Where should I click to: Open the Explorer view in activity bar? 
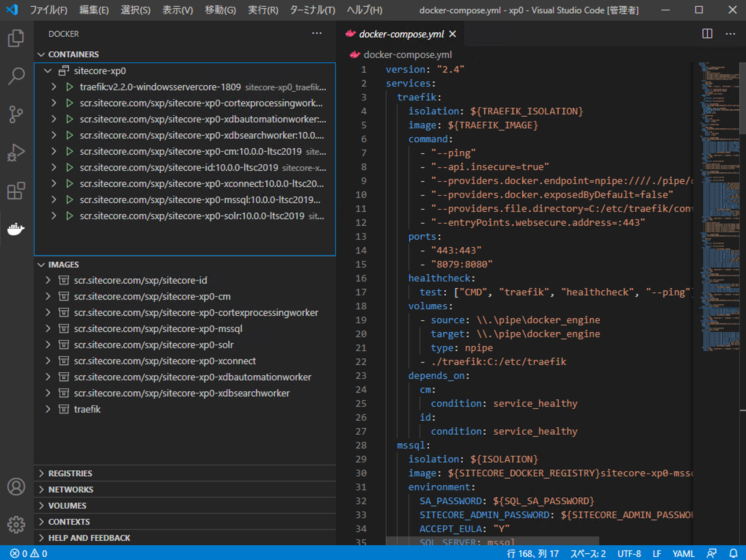16,38
